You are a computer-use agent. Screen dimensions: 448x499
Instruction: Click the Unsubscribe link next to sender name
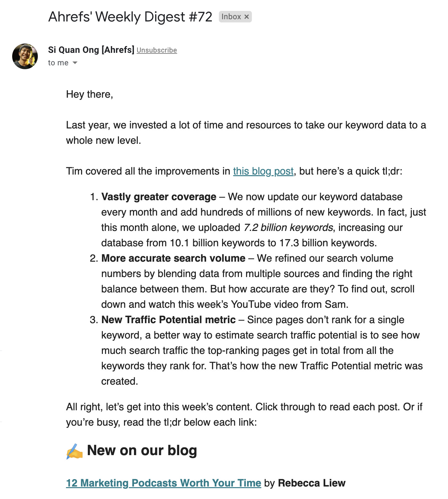(x=157, y=50)
